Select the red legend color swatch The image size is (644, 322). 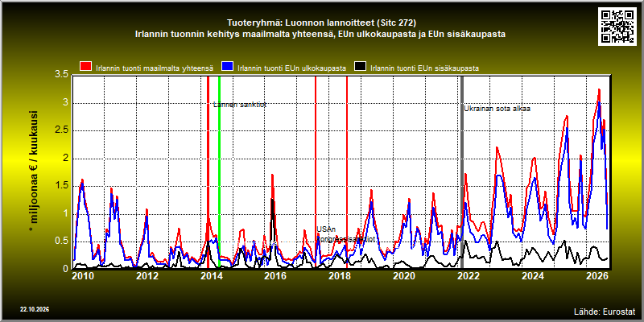click(86, 68)
